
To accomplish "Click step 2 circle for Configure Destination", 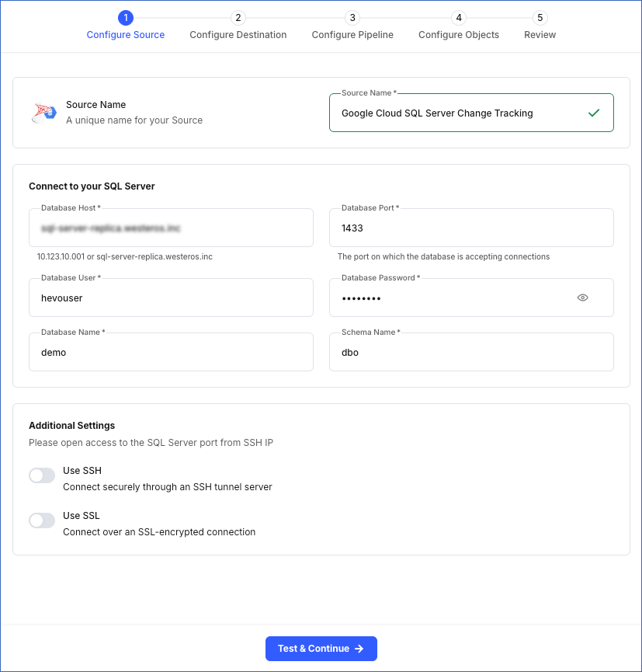I will coord(238,17).
